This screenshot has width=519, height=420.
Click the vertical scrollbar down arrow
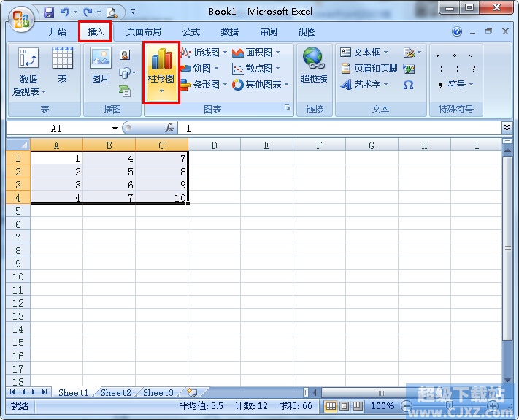[x=507, y=381]
